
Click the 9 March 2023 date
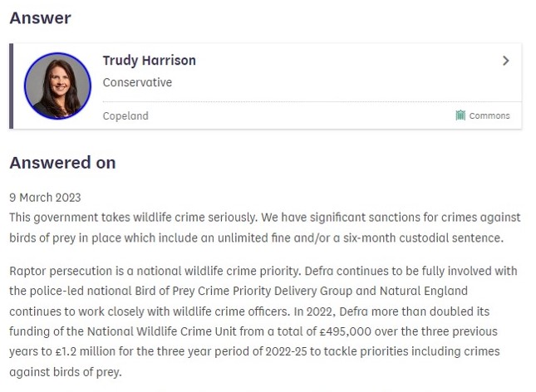[x=45, y=198]
